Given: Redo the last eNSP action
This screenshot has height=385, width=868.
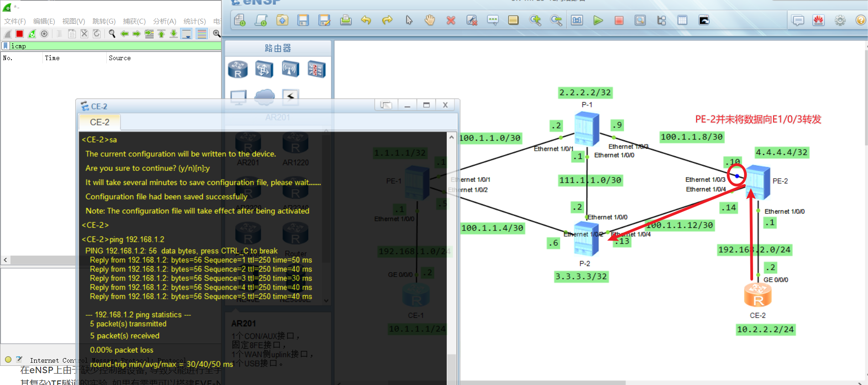Looking at the screenshot, I should pos(387,20).
